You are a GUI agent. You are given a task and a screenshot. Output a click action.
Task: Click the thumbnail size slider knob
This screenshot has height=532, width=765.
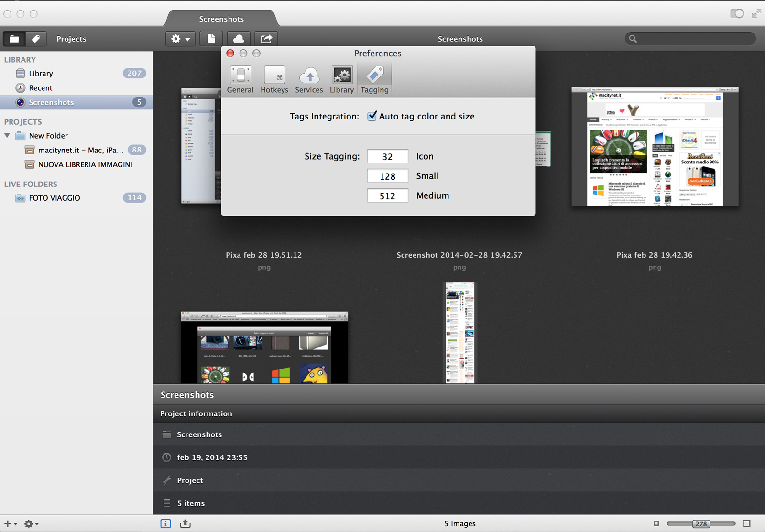point(701,524)
